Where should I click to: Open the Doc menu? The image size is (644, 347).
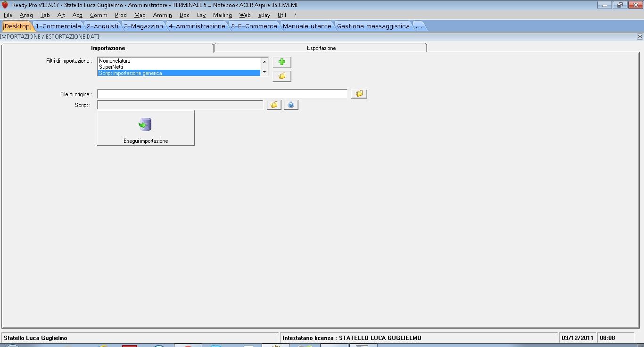point(184,15)
